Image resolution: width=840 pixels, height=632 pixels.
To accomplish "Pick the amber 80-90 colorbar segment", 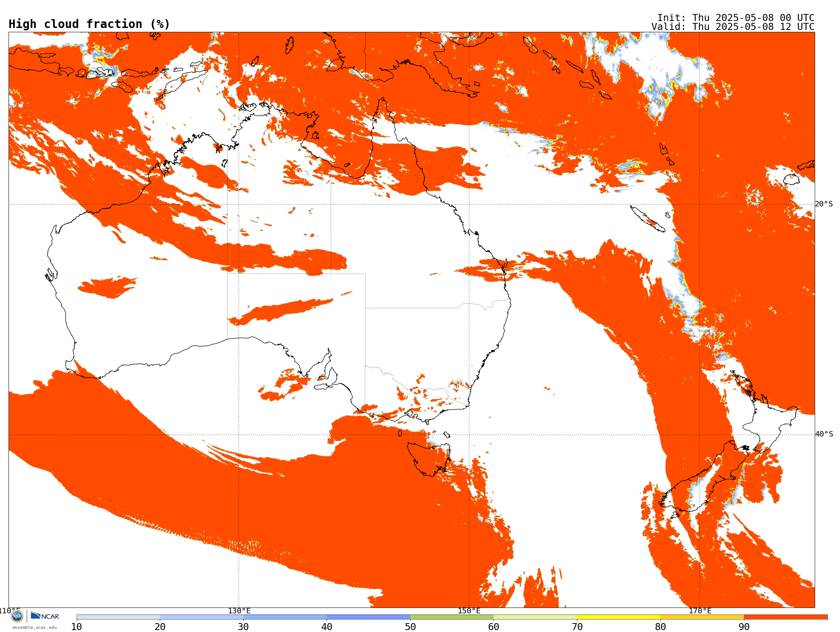I will (702, 617).
